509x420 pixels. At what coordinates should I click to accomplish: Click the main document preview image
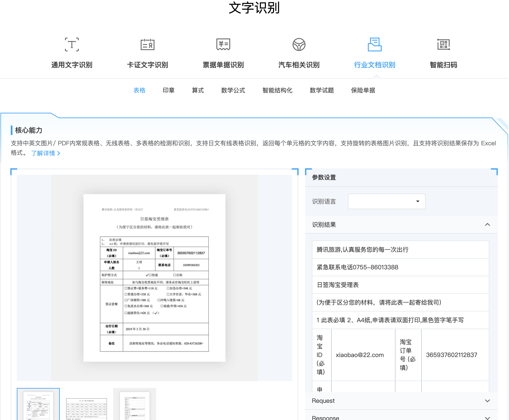[x=154, y=278]
